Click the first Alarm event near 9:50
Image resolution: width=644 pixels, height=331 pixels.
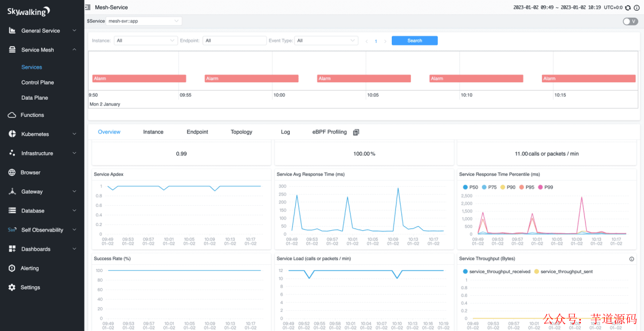[x=139, y=79]
